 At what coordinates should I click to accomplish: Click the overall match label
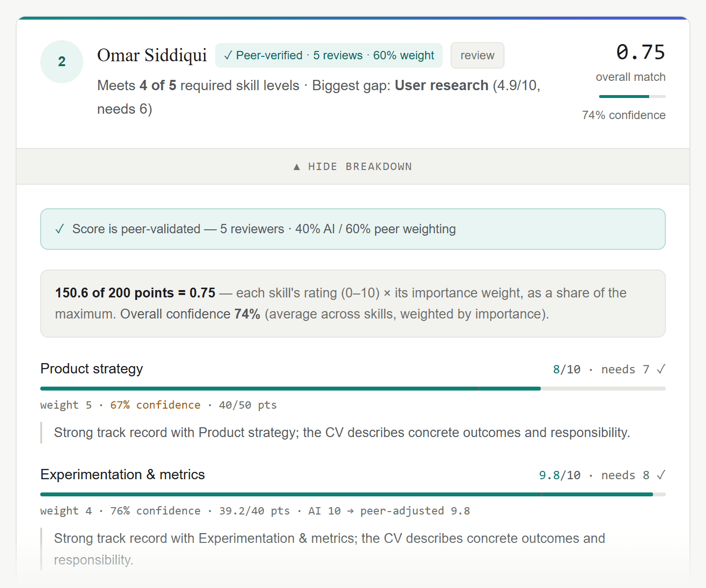[x=630, y=77]
